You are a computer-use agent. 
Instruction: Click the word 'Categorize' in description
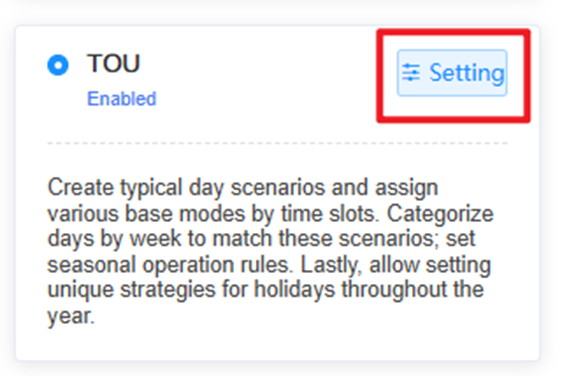tap(440, 214)
